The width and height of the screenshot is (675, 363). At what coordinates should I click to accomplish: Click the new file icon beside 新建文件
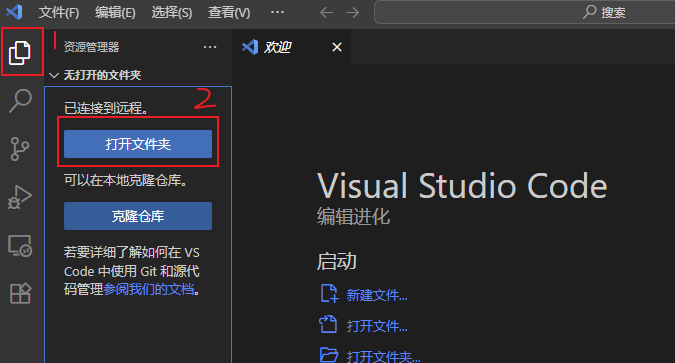pyautogui.click(x=329, y=294)
